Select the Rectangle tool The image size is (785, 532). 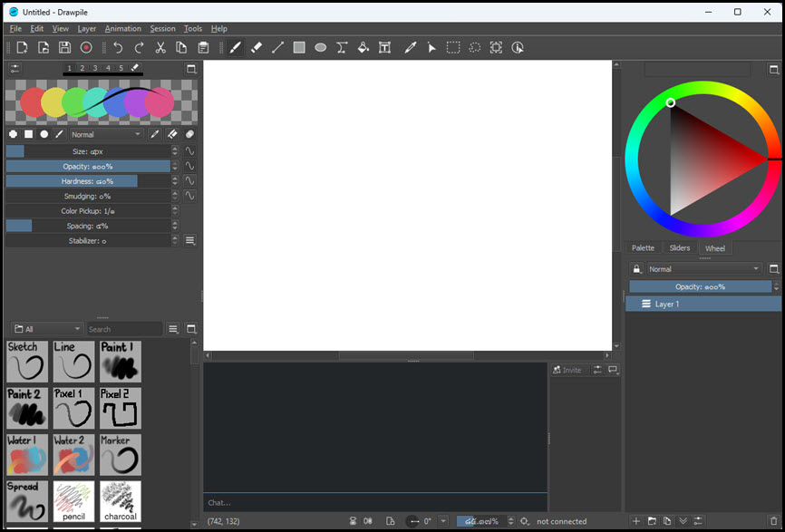[x=299, y=47]
